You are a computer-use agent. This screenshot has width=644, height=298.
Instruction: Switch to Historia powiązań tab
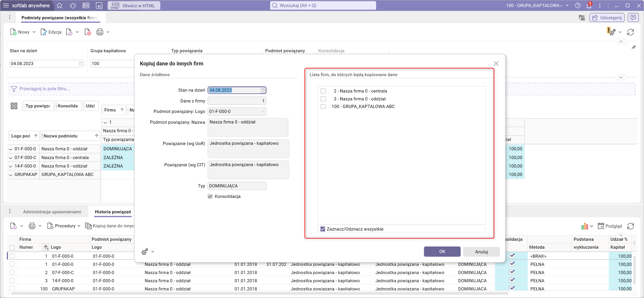(x=113, y=212)
